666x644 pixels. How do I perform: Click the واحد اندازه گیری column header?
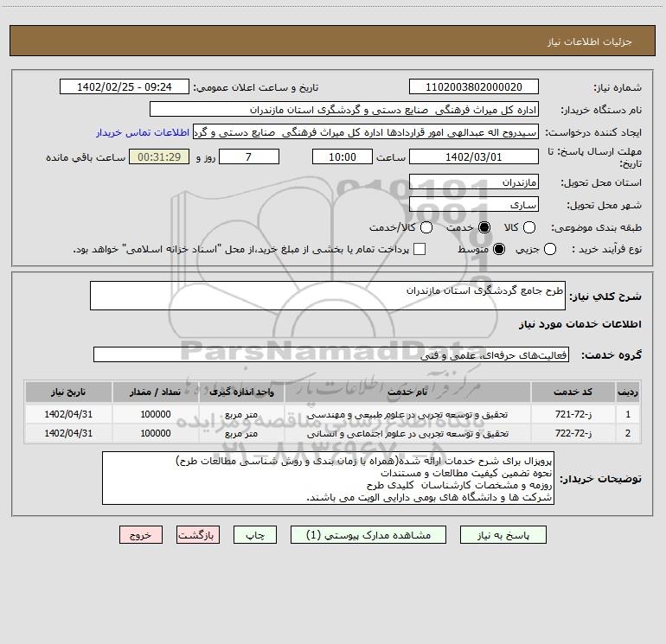click(241, 392)
